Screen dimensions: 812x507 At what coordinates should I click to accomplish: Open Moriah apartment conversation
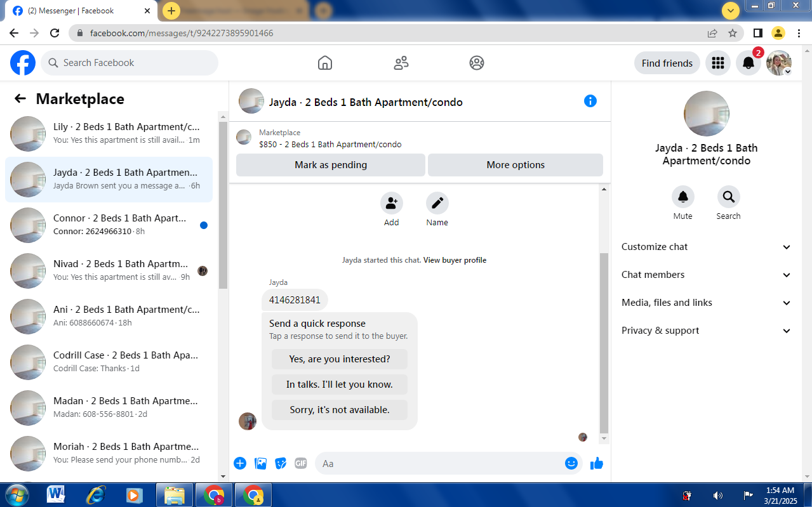click(x=109, y=454)
